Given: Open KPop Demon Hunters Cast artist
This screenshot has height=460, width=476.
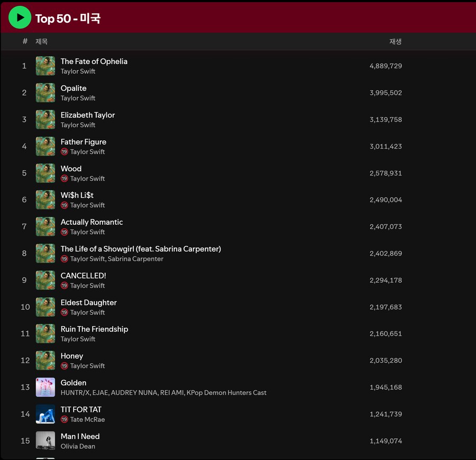Looking at the screenshot, I should pos(226,393).
